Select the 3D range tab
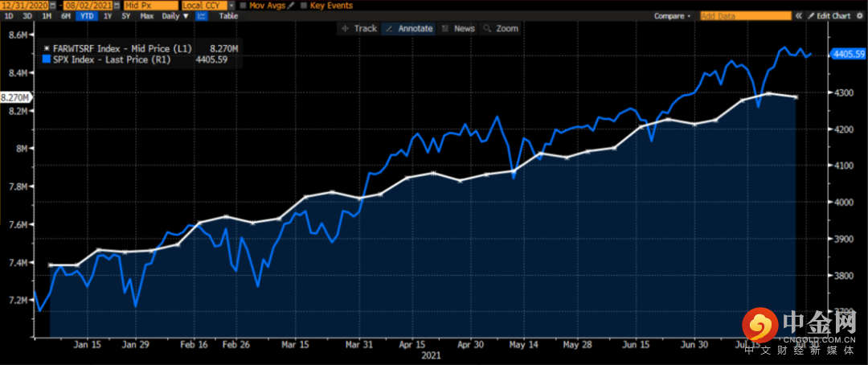 coord(27,16)
